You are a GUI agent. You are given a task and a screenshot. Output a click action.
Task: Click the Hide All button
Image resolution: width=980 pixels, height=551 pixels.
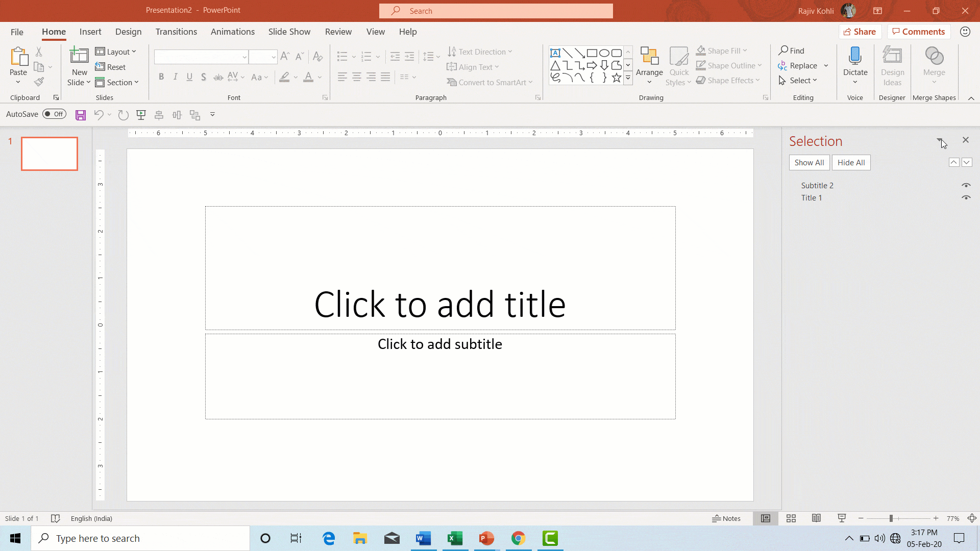coord(850,162)
